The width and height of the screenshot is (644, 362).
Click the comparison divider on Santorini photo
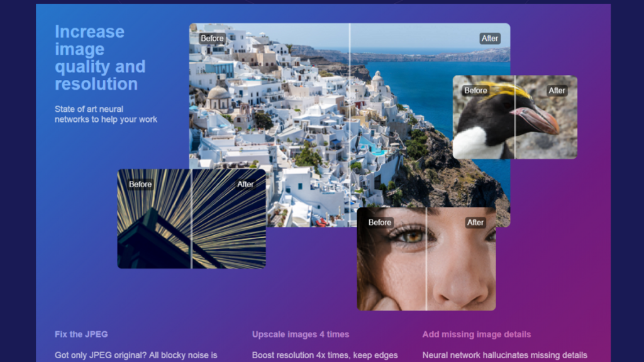pyautogui.click(x=350, y=126)
